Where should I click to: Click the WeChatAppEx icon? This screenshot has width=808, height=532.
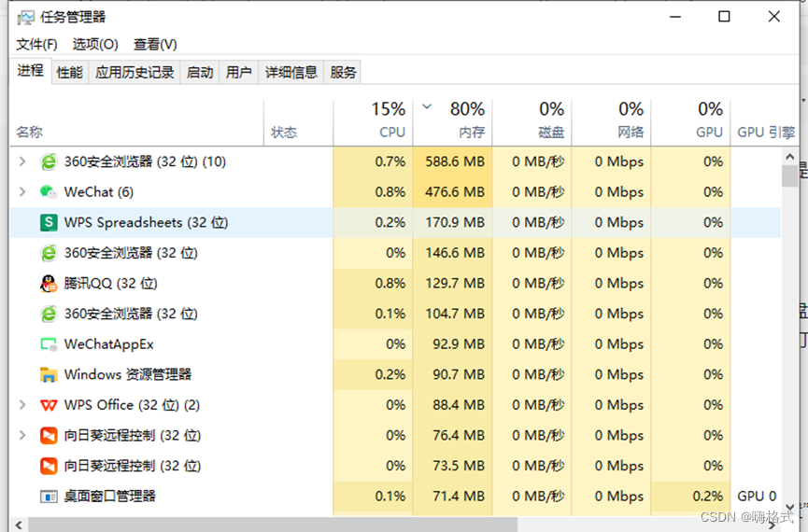(49, 344)
